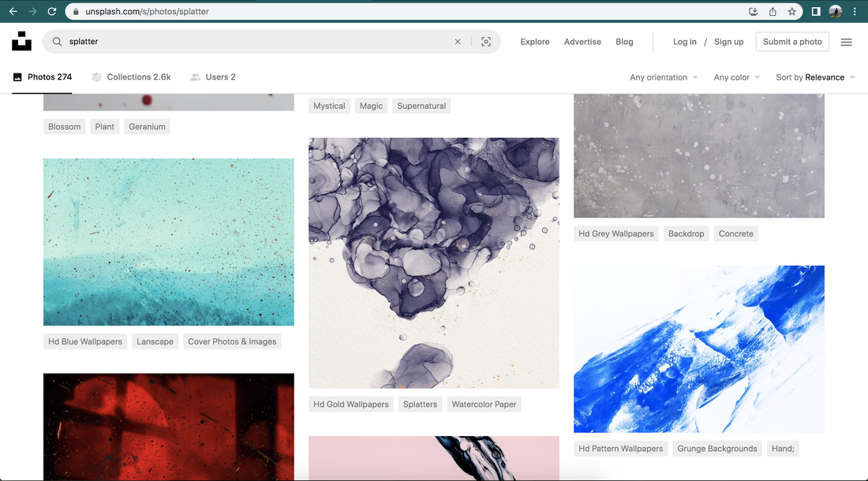The height and width of the screenshot is (481, 868).
Task: Focus the splatter search field
Action: 257,42
